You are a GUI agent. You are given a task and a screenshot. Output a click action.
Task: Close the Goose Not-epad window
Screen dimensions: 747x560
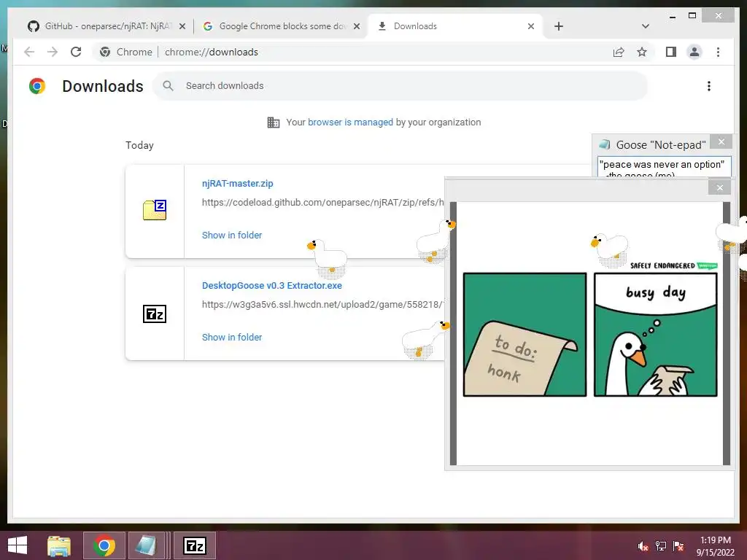point(721,142)
